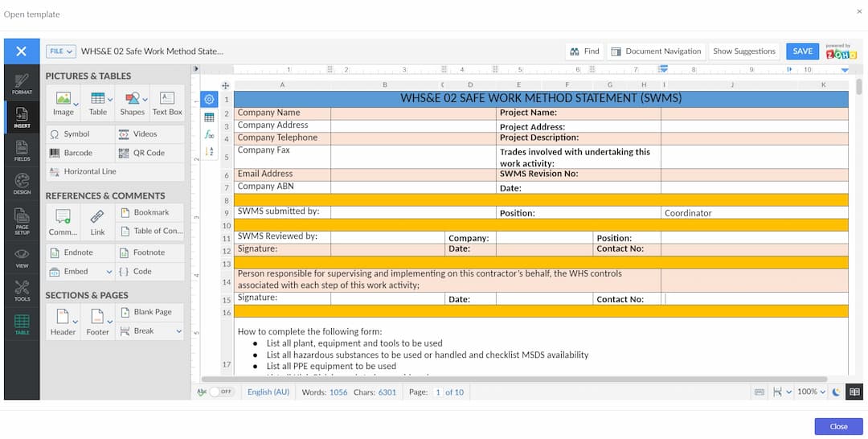Insert a Text Box
The width and height of the screenshot is (868, 439).
point(167,104)
